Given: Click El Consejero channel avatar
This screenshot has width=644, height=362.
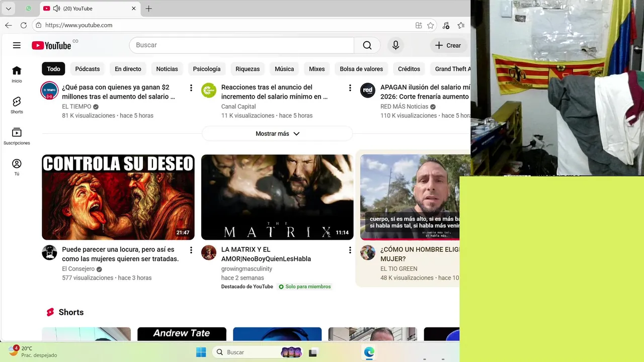Looking at the screenshot, I should (x=49, y=252).
